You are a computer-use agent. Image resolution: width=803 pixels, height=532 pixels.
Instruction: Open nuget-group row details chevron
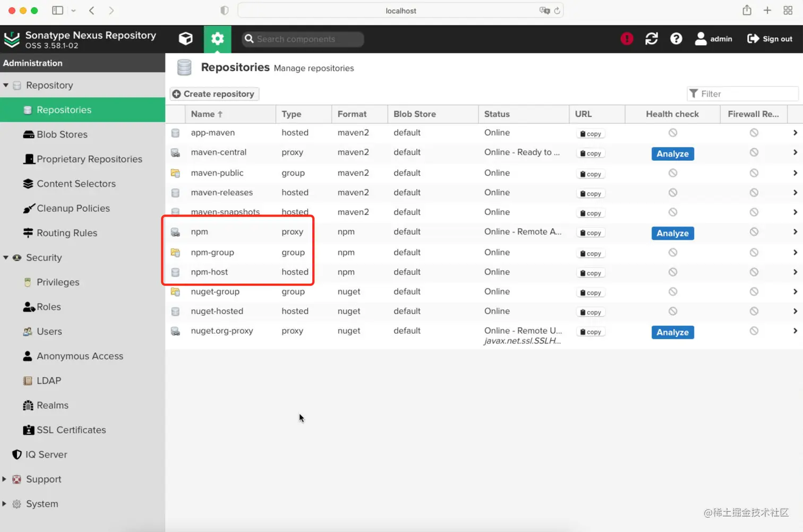tap(795, 291)
